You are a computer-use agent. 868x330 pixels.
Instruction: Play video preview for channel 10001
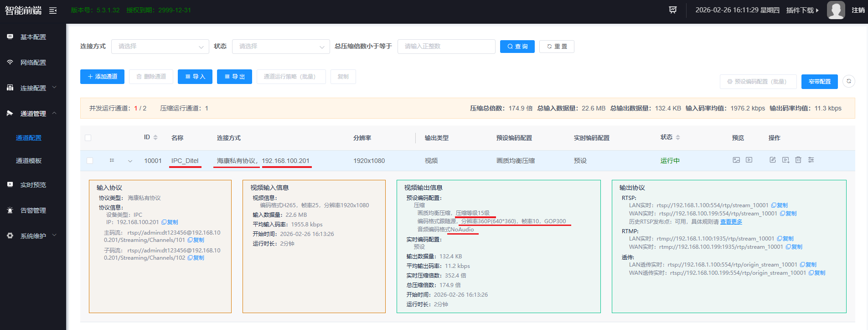749,160
